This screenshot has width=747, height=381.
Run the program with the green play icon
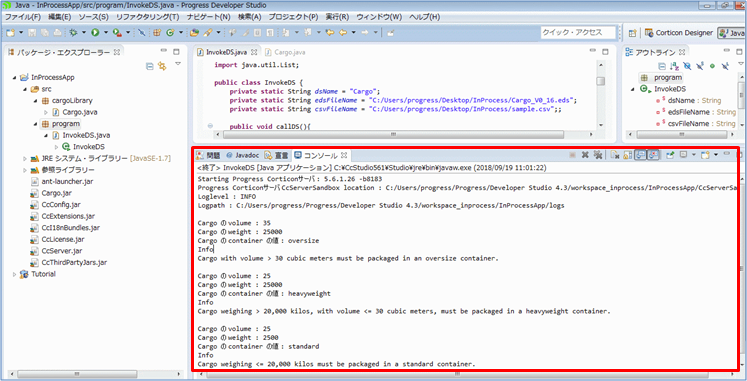click(x=95, y=32)
